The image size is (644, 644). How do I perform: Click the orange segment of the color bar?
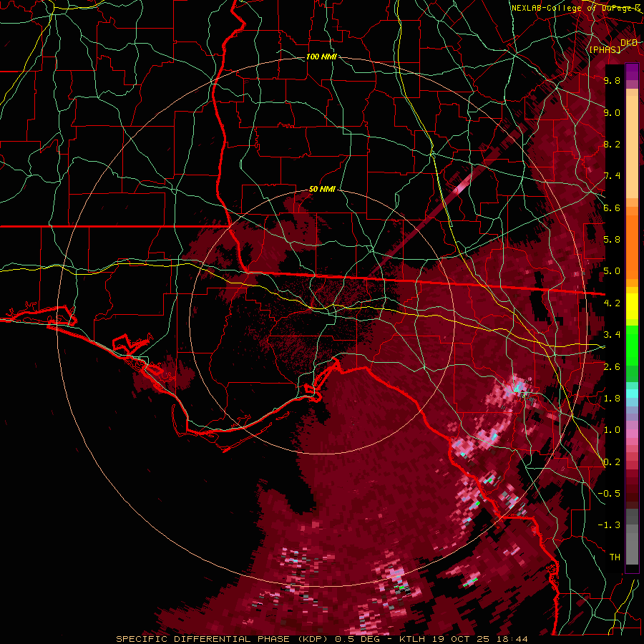click(x=632, y=243)
